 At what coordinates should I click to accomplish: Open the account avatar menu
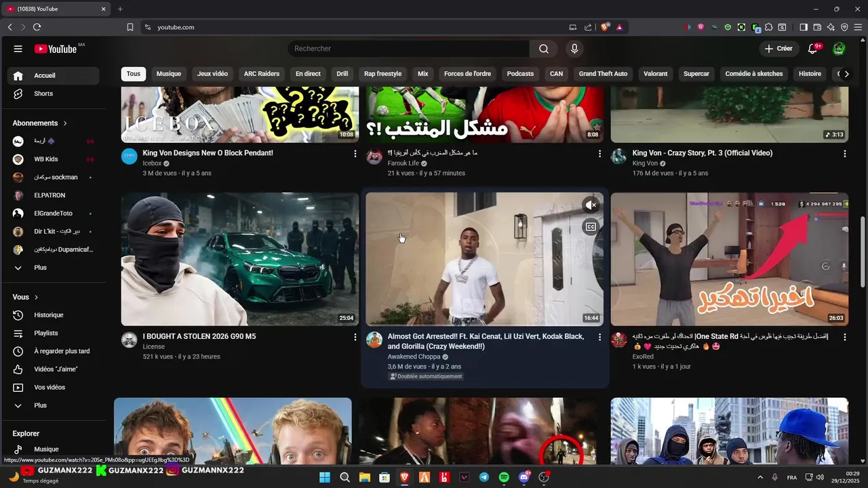[x=839, y=49]
